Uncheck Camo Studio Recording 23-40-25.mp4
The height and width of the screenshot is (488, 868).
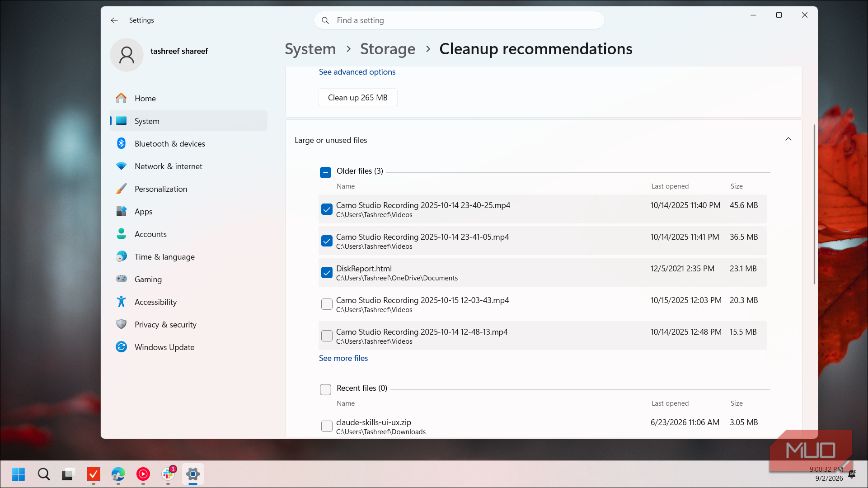coord(327,209)
